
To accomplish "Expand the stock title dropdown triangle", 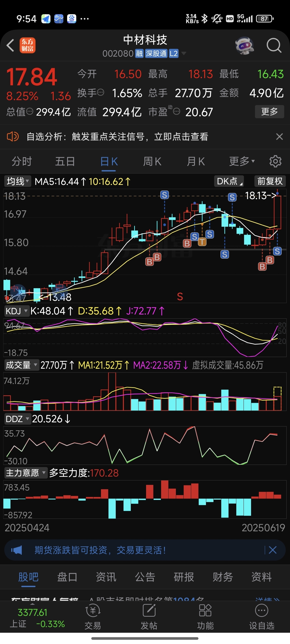I will tap(184, 53).
